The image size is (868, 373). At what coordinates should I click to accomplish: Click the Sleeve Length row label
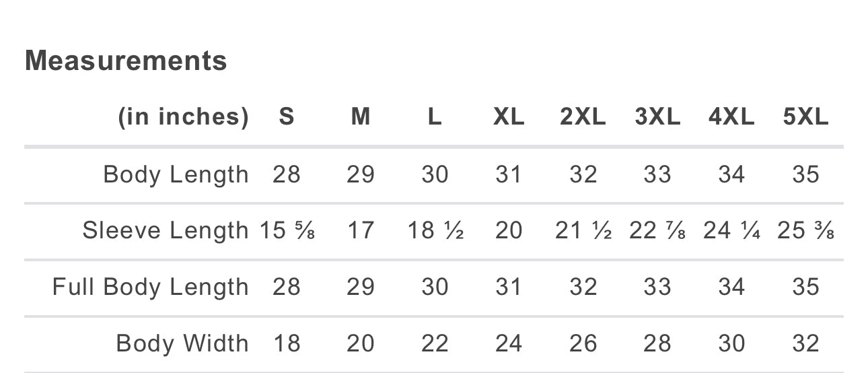coord(166,231)
